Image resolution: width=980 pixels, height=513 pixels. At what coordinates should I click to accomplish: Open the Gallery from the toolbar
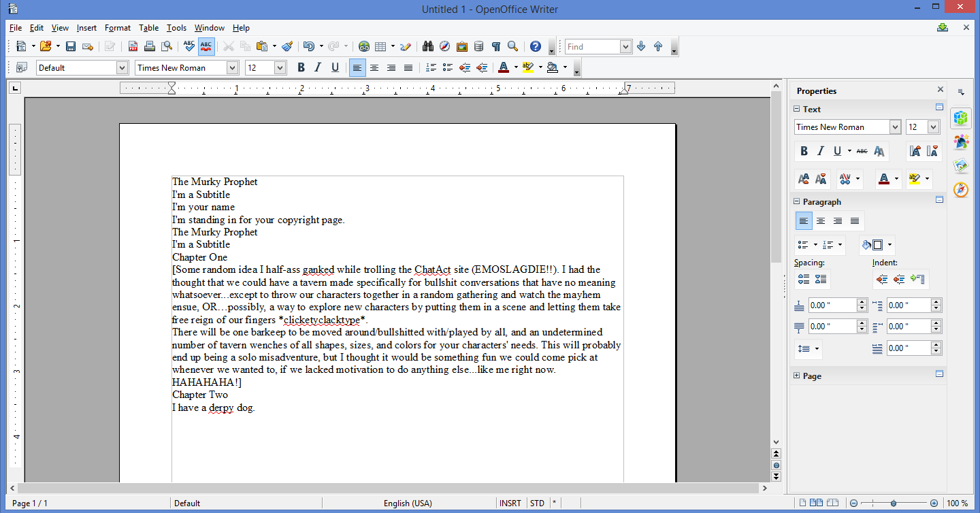coord(462,46)
